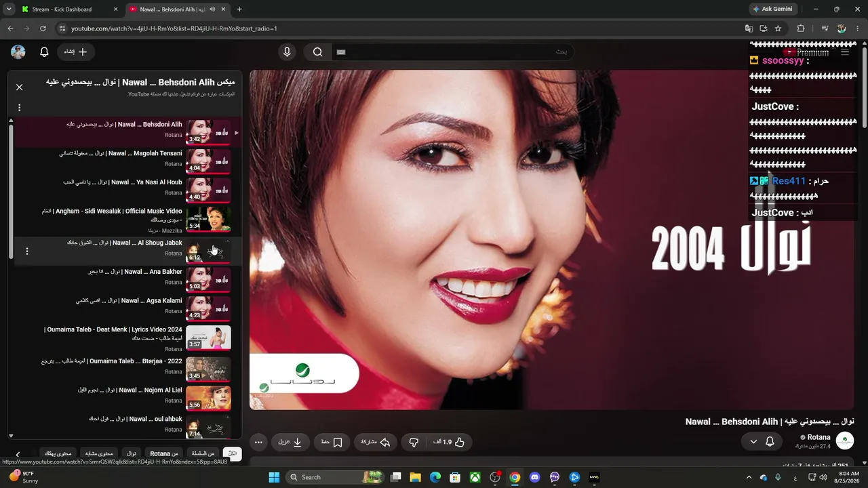Image resolution: width=868 pixels, height=488 pixels.
Task: Open the Chrome extensions puzzle menu
Action: coord(801,28)
